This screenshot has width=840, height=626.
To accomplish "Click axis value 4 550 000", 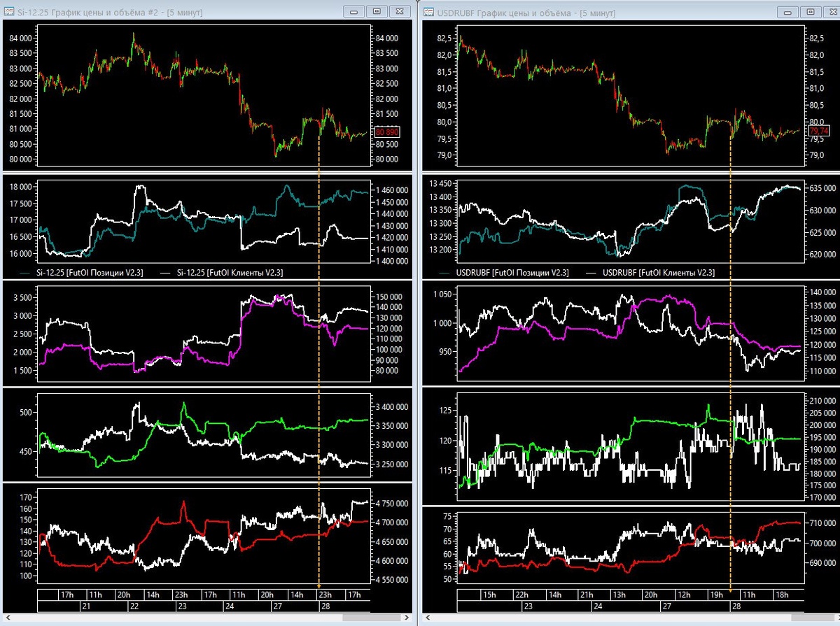I will [x=392, y=580].
